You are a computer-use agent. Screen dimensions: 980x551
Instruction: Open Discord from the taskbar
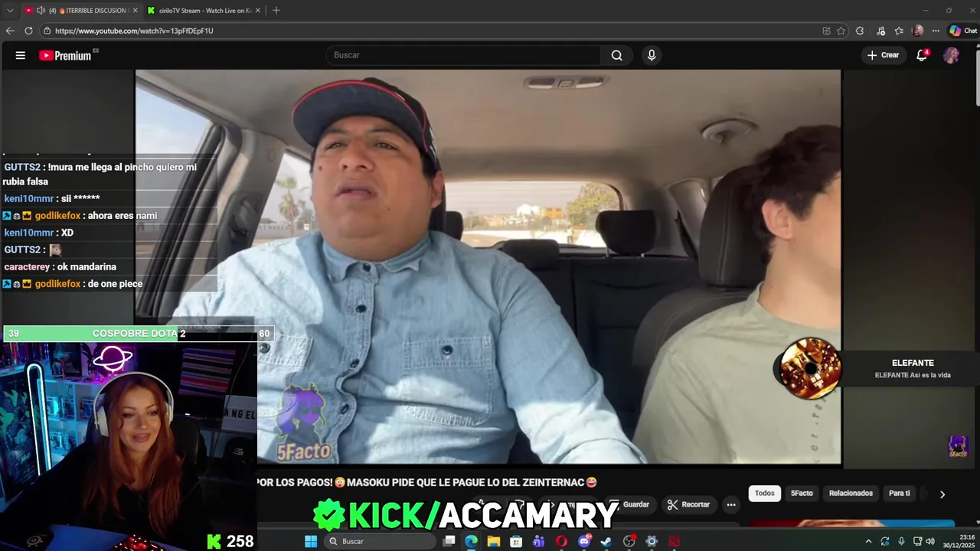click(x=584, y=541)
